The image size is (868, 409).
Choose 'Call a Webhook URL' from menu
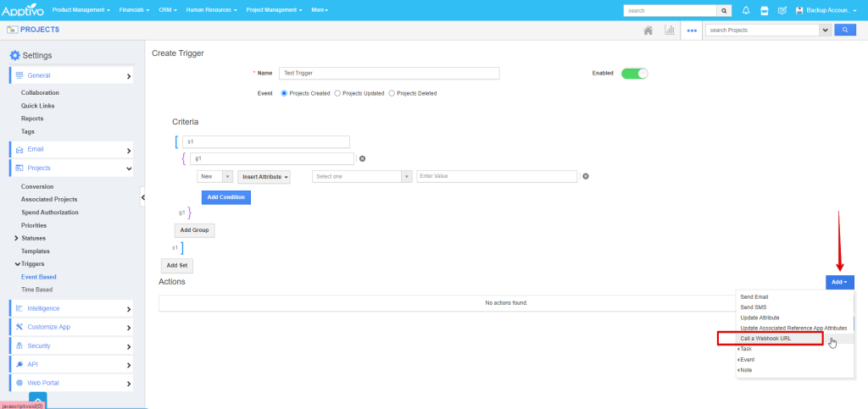click(x=770, y=338)
